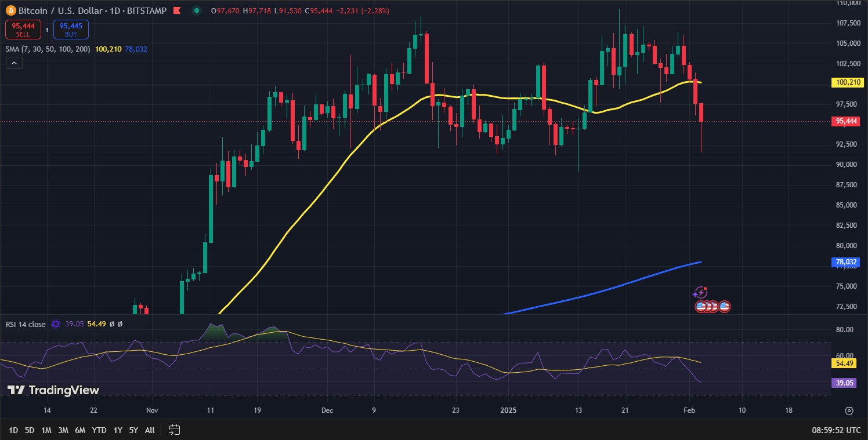Select the 3M time range

[x=63, y=430]
